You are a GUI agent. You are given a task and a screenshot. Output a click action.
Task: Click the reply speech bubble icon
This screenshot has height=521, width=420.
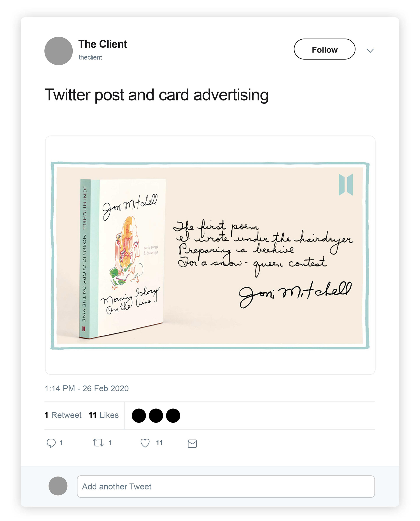(51, 443)
